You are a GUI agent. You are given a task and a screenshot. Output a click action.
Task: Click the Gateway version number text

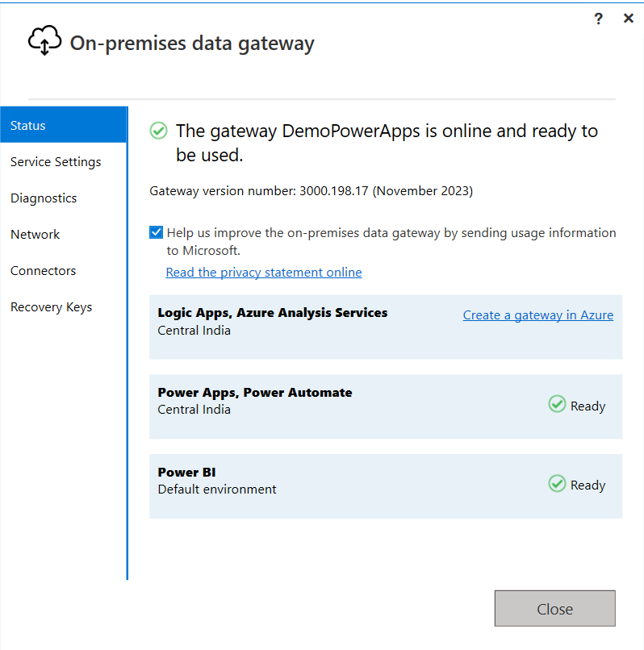point(311,191)
